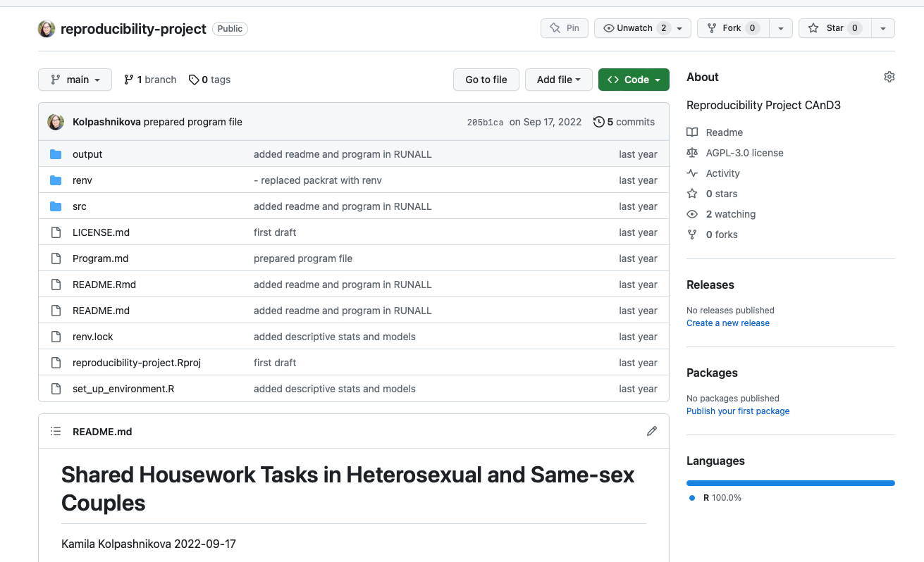
Task: Open Program.md file
Action: [x=101, y=258]
